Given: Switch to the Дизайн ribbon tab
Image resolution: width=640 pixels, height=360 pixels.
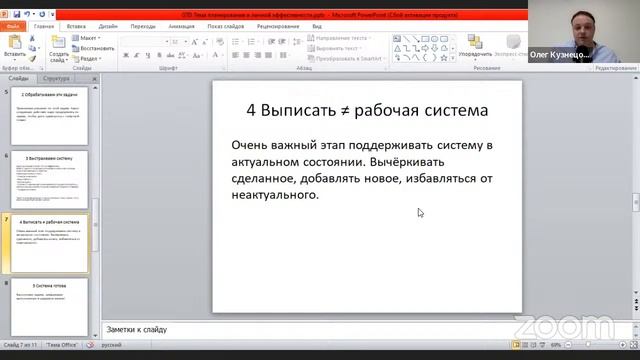Looking at the screenshot, I should (108, 27).
